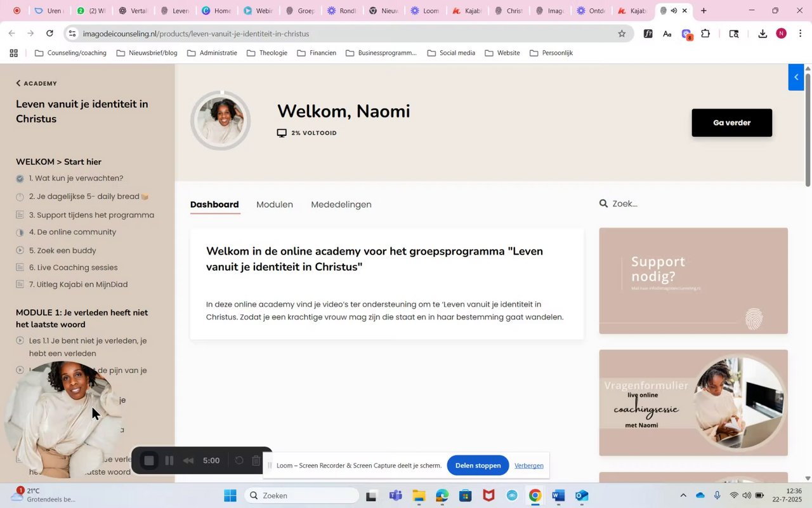Open Microsoft Teams from the taskbar
Screen dimensions: 812x508
coord(395,496)
